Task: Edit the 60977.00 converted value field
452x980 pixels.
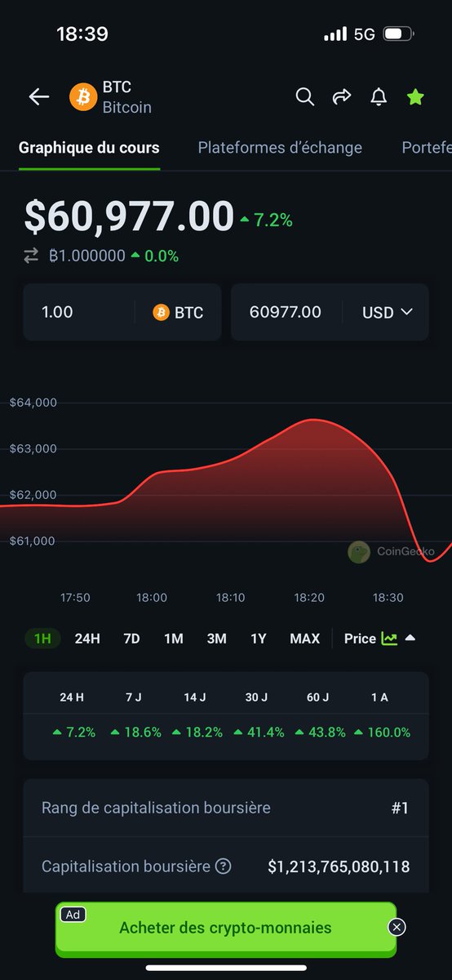Action: click(x=286, y=312)
